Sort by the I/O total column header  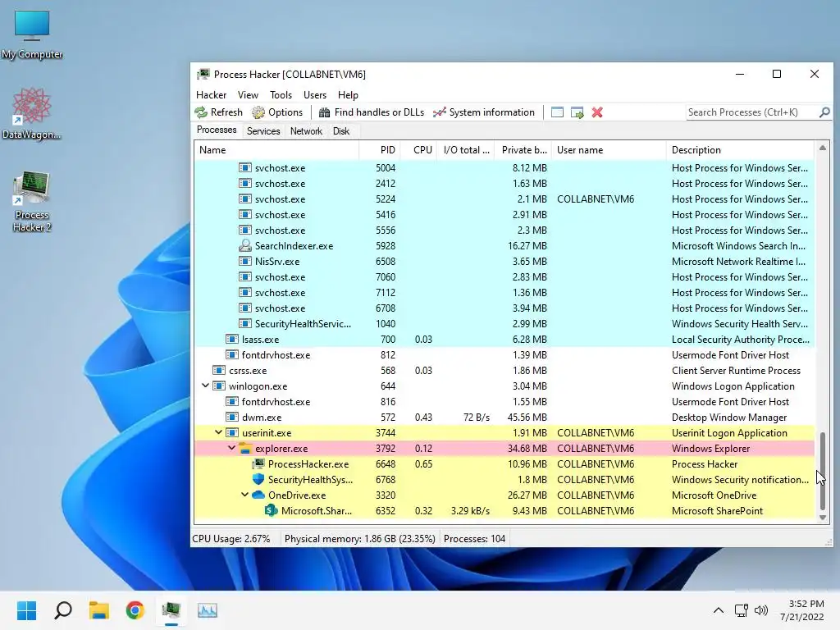(x=466, y=150)
